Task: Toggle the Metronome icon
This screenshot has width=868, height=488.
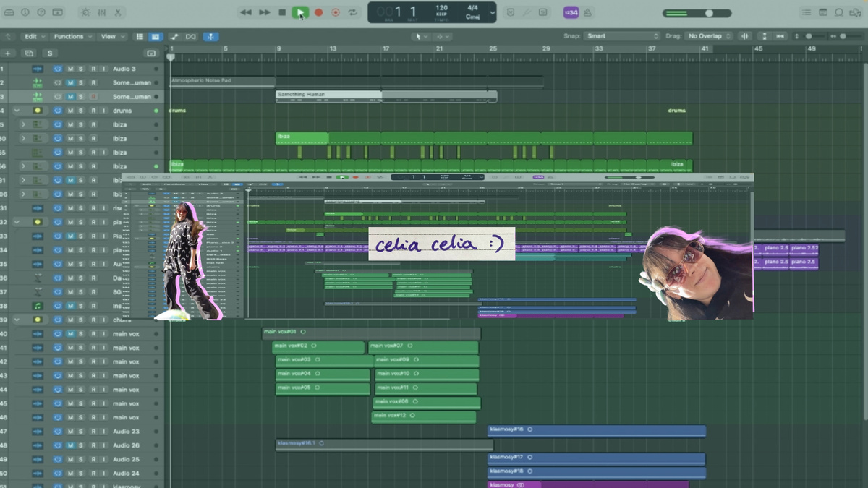Action: pyautogui.click(x=588, y=12)
